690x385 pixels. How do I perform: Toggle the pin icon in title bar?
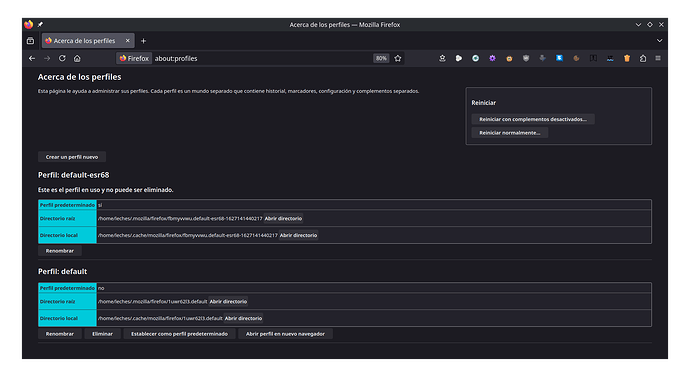click(x=40, y=25)
